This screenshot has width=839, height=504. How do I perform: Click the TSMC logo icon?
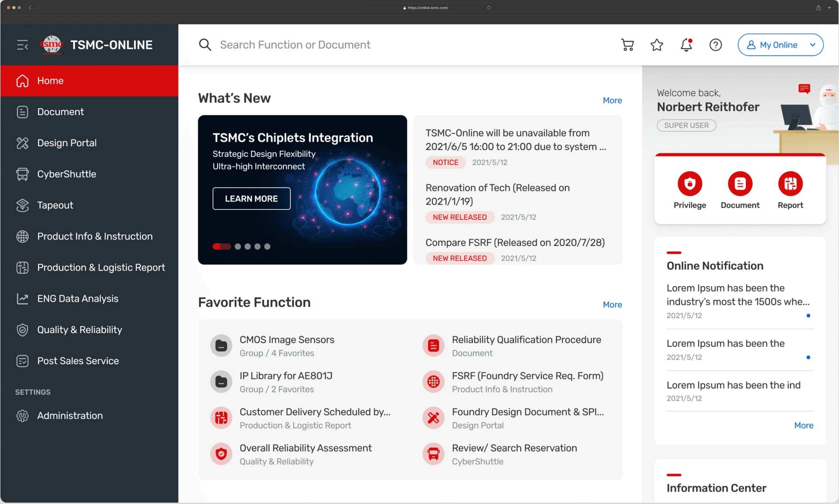52,45
